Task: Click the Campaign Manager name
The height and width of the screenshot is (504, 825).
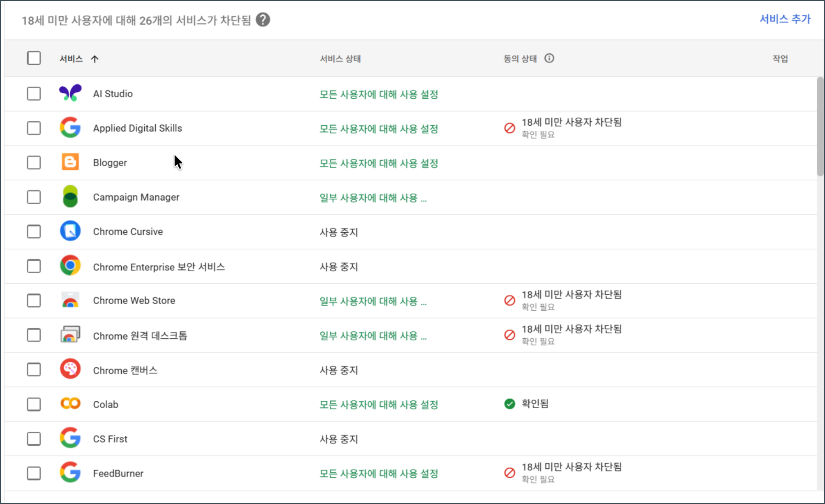Action: (x=136, y=197)
